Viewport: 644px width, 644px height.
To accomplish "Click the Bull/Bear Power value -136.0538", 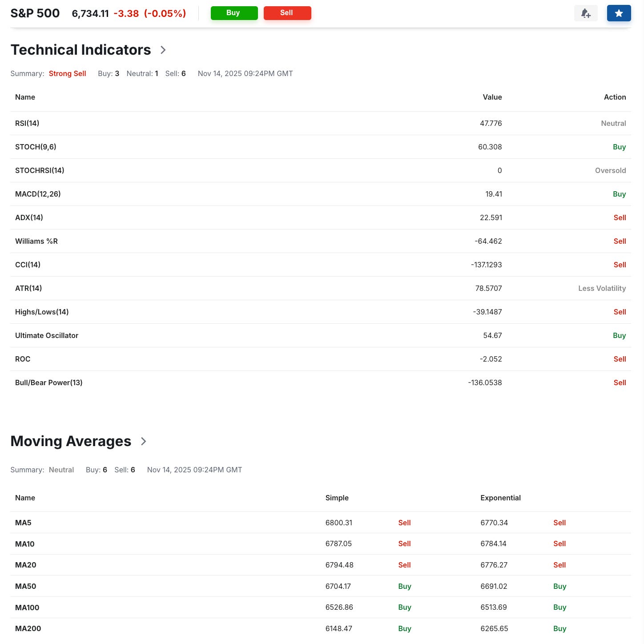I will [485, 382].
